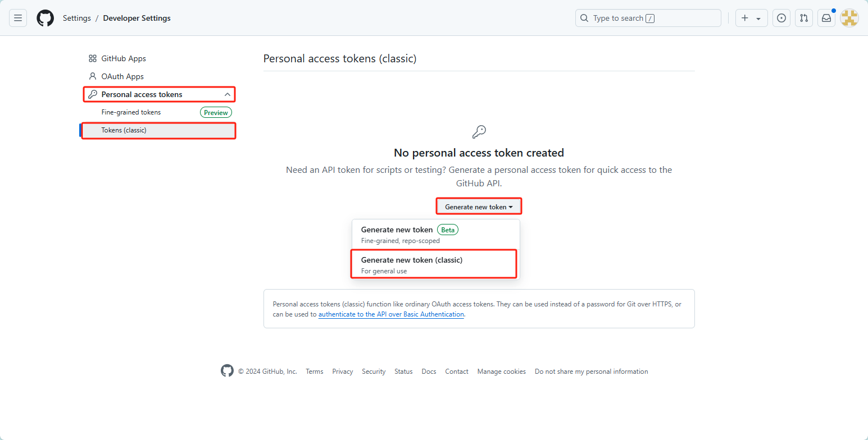Viewport: 868px width, 440px height.
Task: Click the GitHub logo in the footer
Action: 227,371
